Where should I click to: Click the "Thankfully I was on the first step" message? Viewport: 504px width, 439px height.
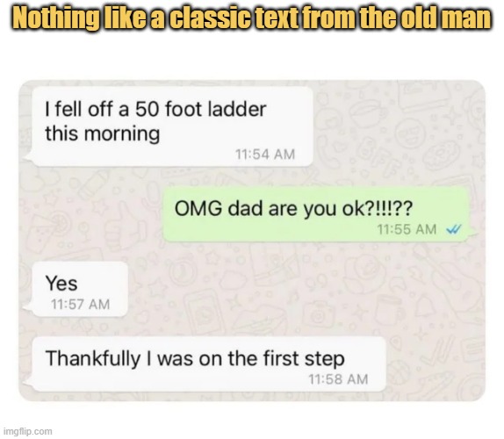pos(209,364)
